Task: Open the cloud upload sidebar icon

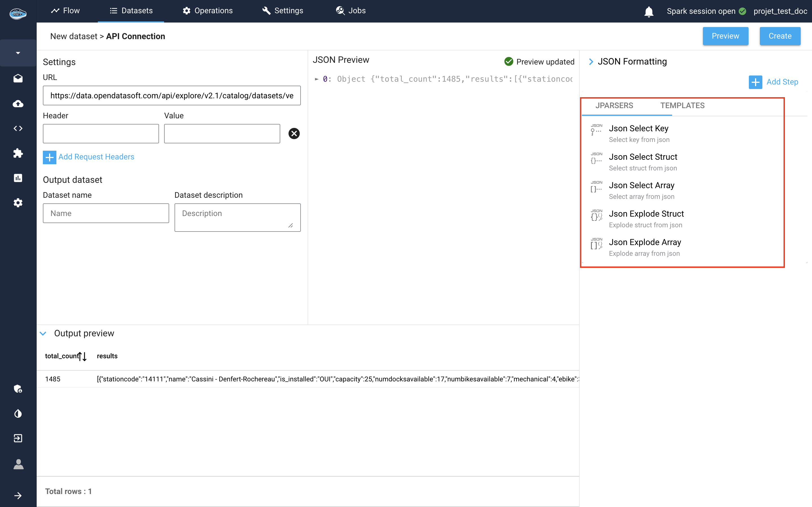Action: [18, 104]
